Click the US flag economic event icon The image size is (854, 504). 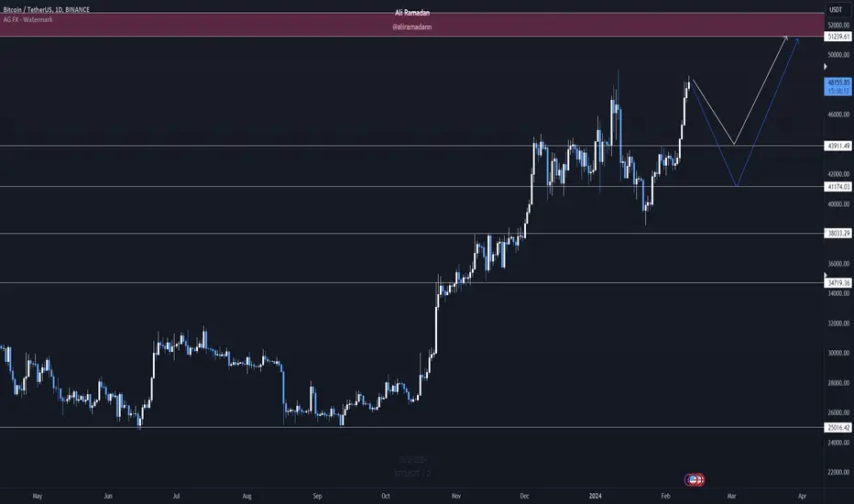pyautogui.click(x=693, y=480)
